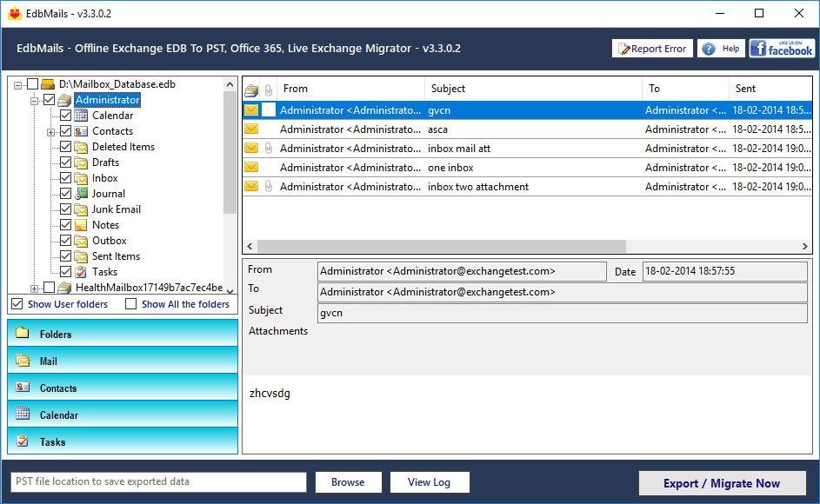This screenshot has height=504, width=820.
Task: Expand the Contacts folder node
Action: tap(50, 132)
